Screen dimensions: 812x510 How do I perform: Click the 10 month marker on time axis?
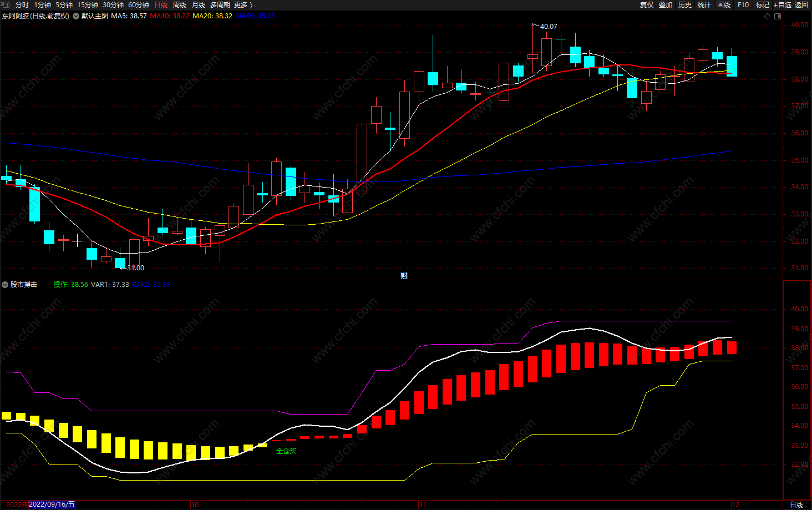pyautogui.click(x=195, y=505)
